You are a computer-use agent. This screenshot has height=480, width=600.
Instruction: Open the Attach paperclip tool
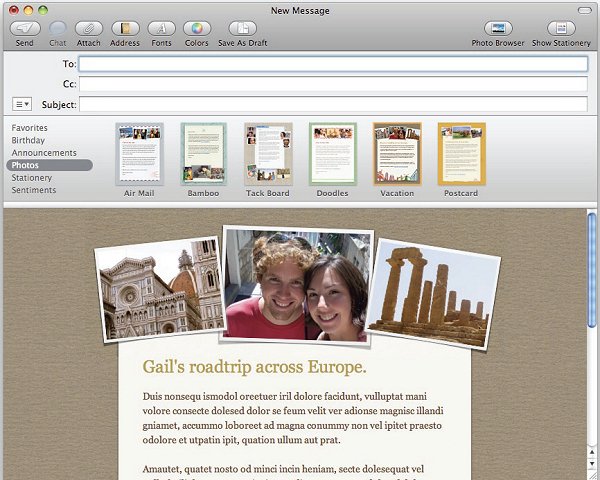[88, 29]
